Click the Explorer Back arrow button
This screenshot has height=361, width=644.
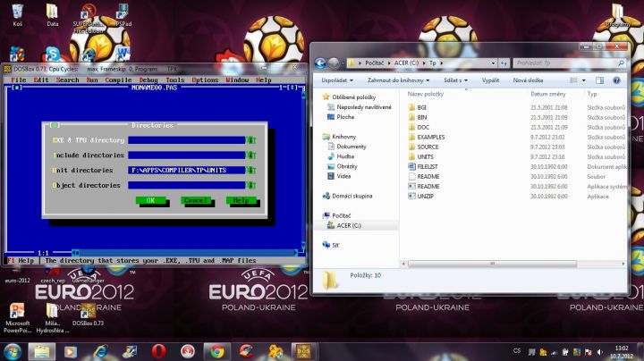pos(320,63)
